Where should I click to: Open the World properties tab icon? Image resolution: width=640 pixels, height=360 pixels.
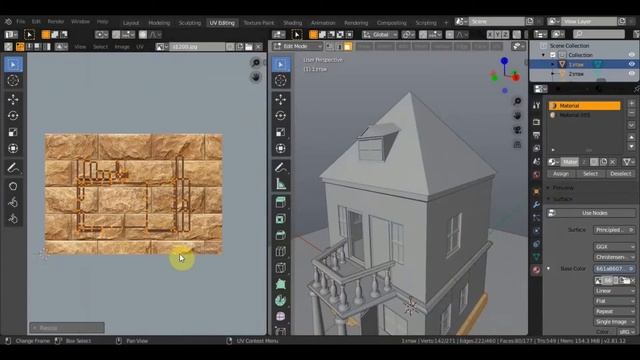click(536, 175)
